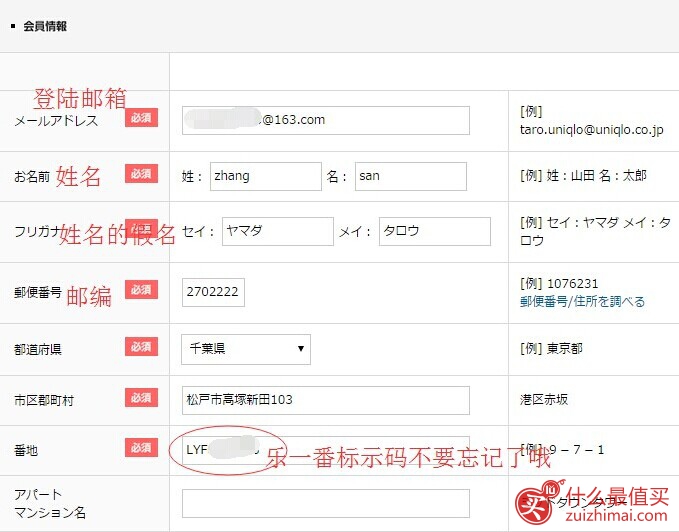Click the メイ furigana field with タロウ
Screen dimensions: 679x532
click(x=435, y=232)
